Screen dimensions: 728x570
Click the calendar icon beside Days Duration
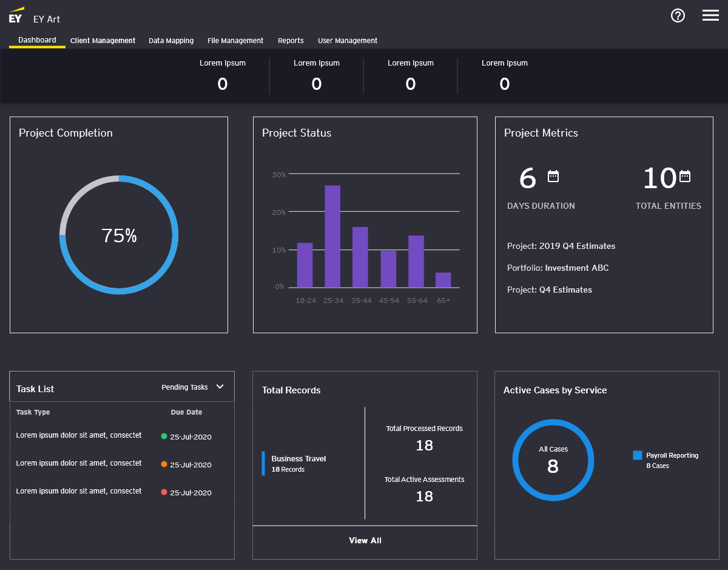point(553,177)
